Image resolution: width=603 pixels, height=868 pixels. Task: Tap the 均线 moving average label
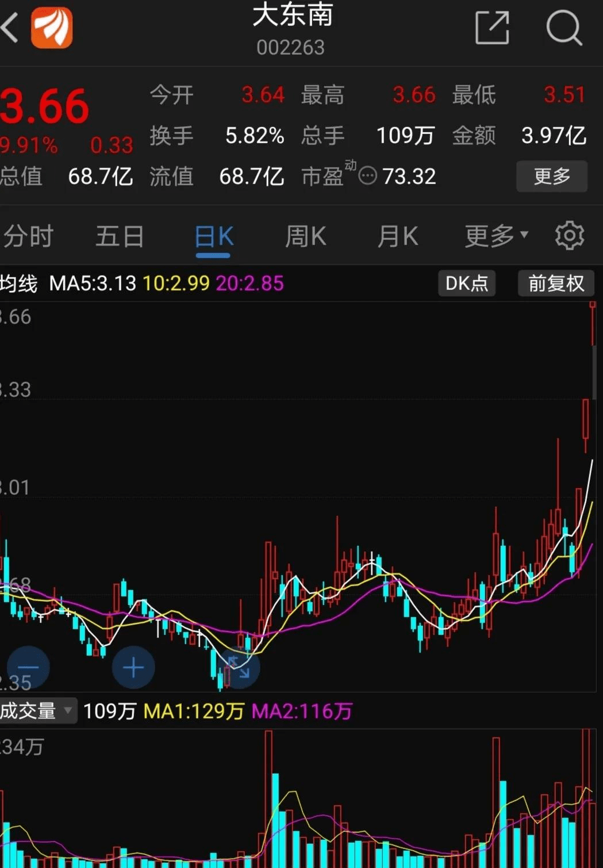click(x=19, y=283)
